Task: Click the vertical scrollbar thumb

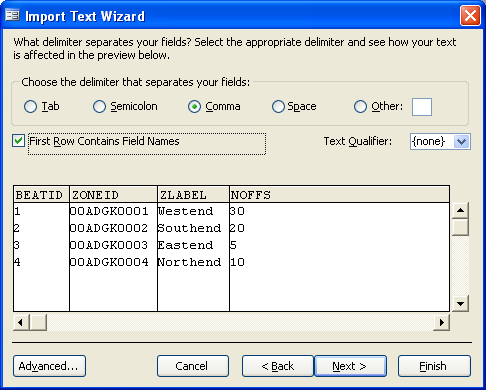Action: (460, 227)
